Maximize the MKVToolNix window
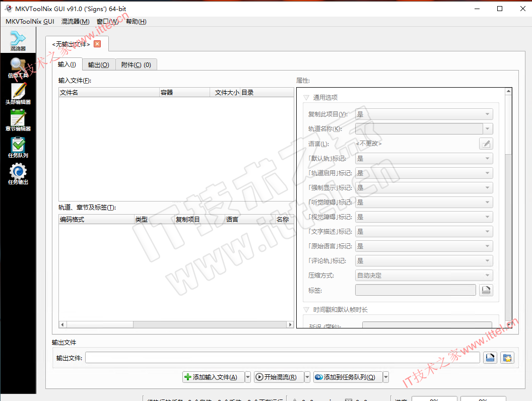This screenshot has height=401, width=532. [x=500, y=9]
